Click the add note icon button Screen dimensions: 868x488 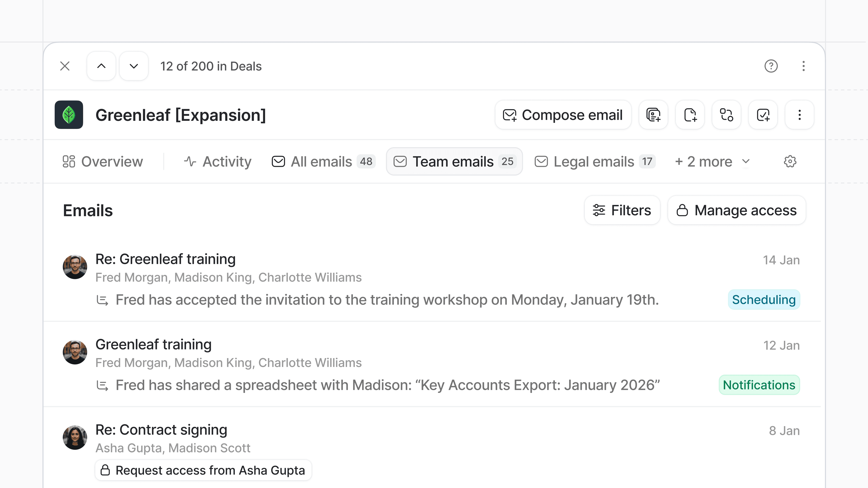(690, 115)
